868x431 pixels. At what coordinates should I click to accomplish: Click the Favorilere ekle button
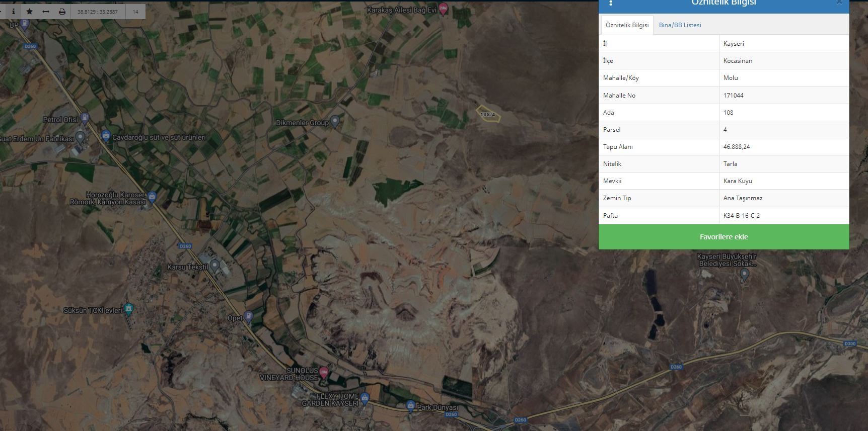(724, 237)
